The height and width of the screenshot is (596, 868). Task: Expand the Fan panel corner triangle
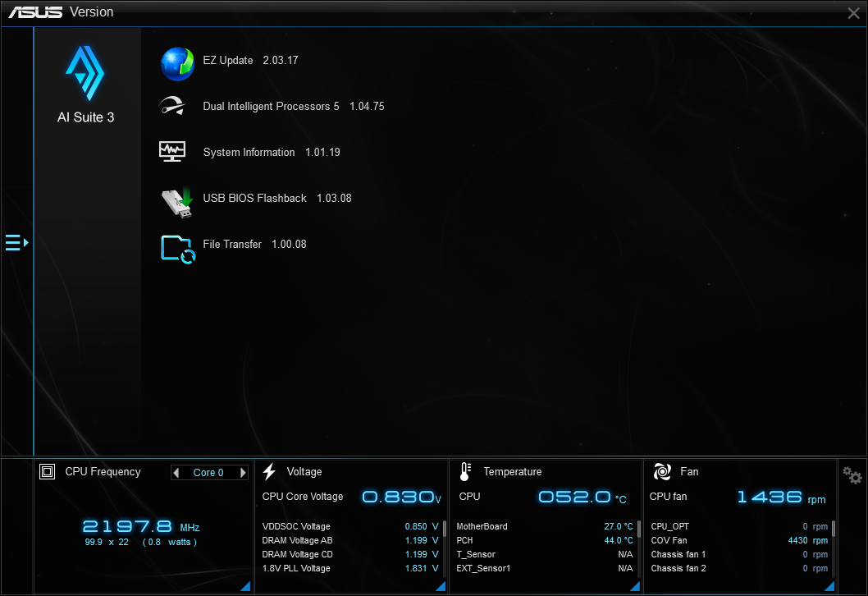829,586
